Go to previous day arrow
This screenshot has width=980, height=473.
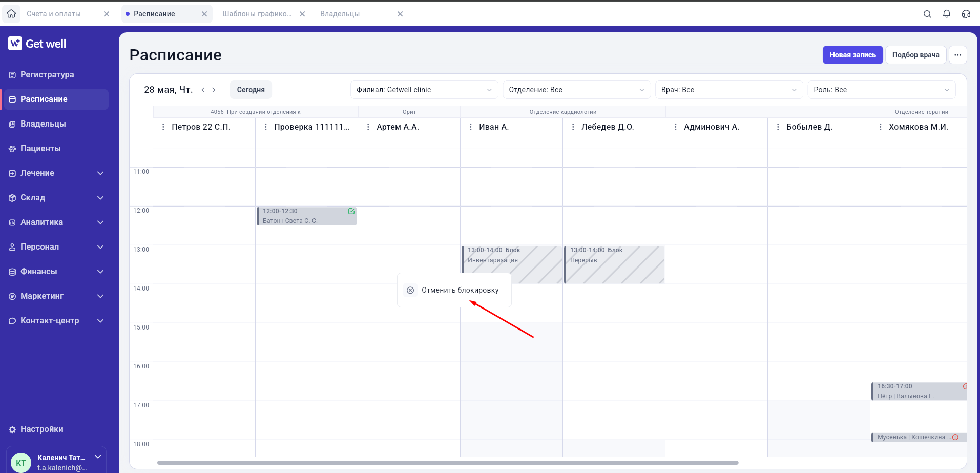[203, 90]
